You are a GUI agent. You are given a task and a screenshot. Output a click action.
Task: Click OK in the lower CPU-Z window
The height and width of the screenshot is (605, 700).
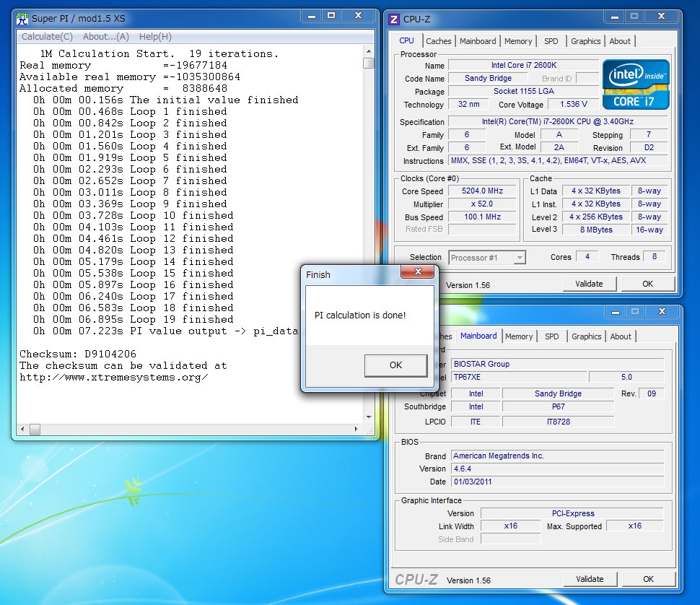pyautogui.click(x=648, y=579)
